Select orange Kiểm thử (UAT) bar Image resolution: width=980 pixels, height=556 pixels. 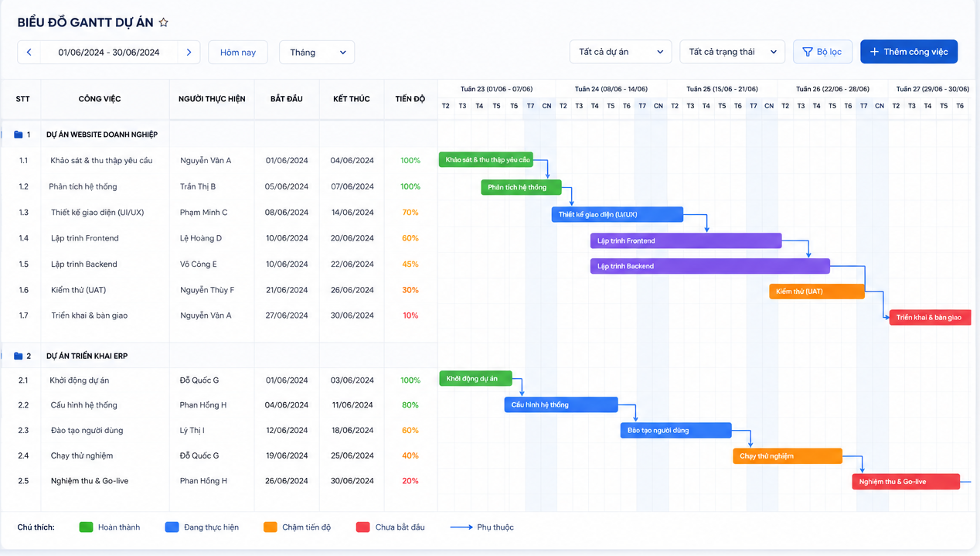coord(817,292)
